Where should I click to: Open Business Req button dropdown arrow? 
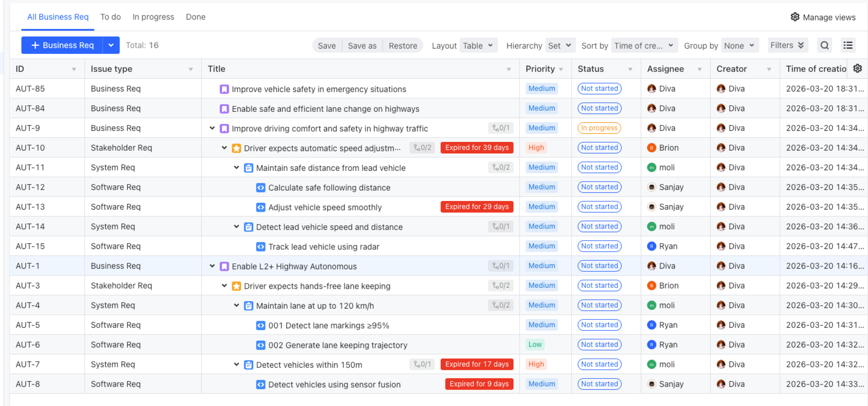tap(111, 45)
